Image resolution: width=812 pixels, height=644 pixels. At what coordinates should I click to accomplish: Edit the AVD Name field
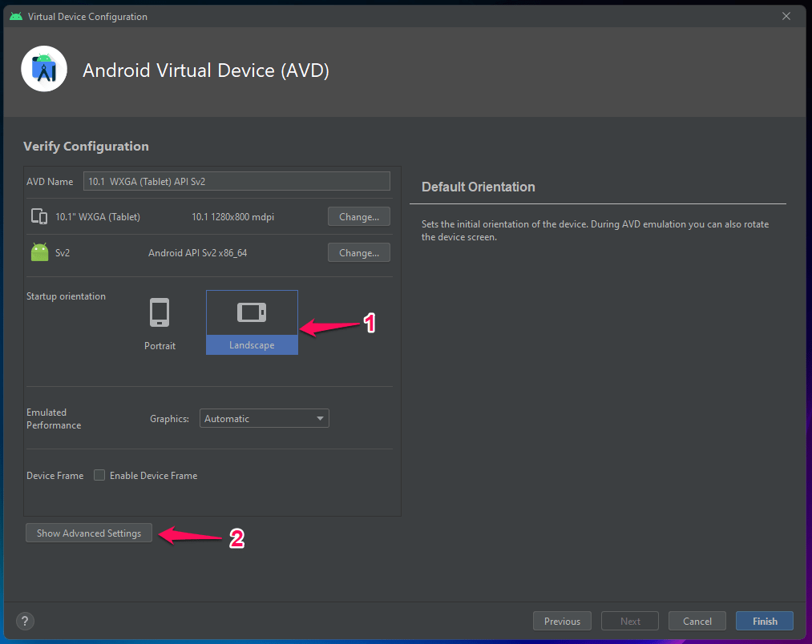(236, 181)
